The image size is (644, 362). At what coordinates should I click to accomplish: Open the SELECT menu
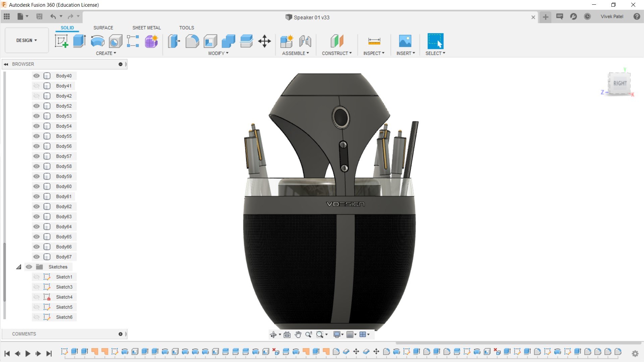click(x=435, y=53)
